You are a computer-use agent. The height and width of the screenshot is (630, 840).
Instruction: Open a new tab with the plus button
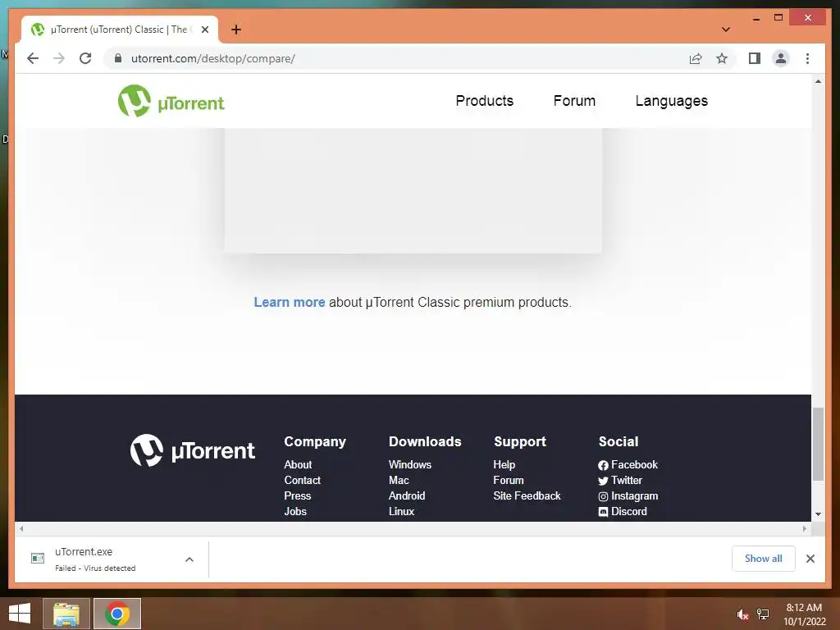click(236, 30)
